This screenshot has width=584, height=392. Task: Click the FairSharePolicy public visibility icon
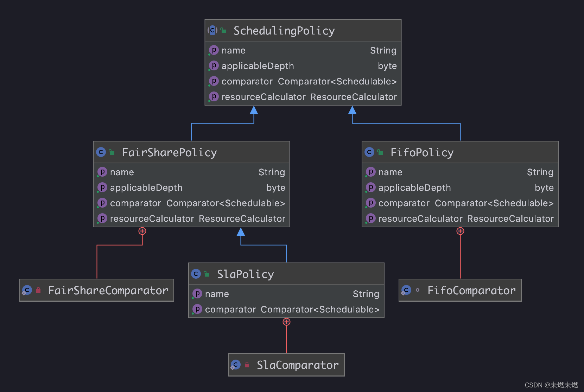pyautogui.click(x=112, y=152)
